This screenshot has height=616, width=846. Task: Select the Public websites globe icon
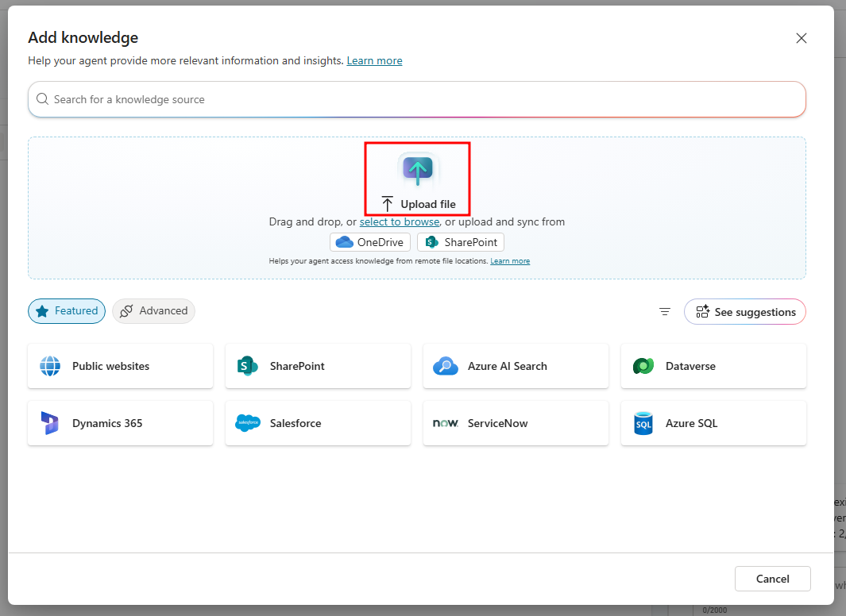click(x=50, y=366)
